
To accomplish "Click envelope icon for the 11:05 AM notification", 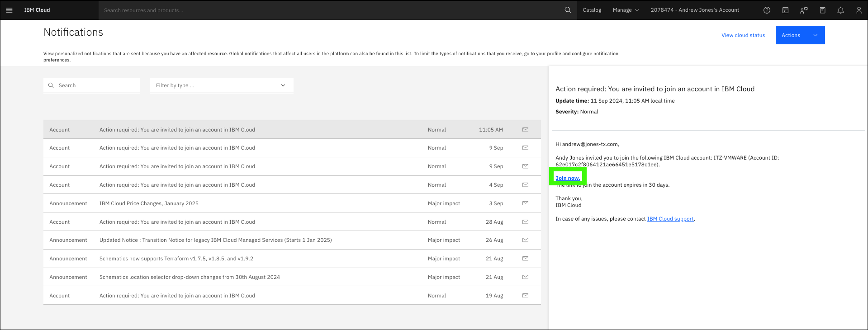I will click(525, 130).
